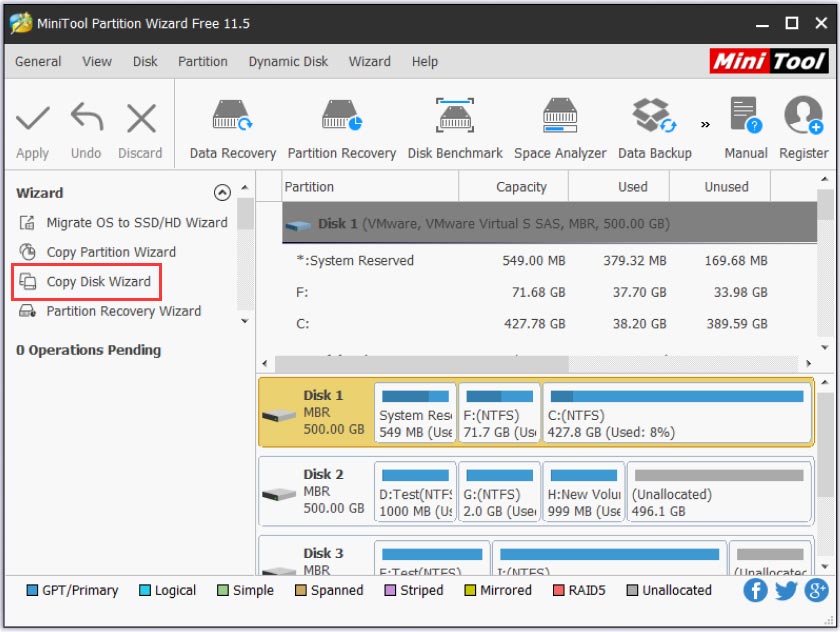
Task: Click the Discard X icon
Action: coord(141,118)
